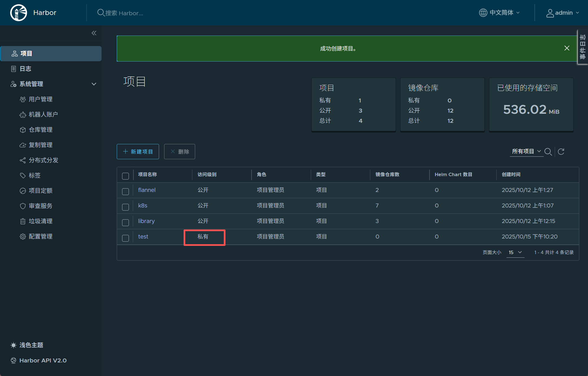Open the page size 15 dropdown
The image size is (588, 376).
[x=515, y=252]
